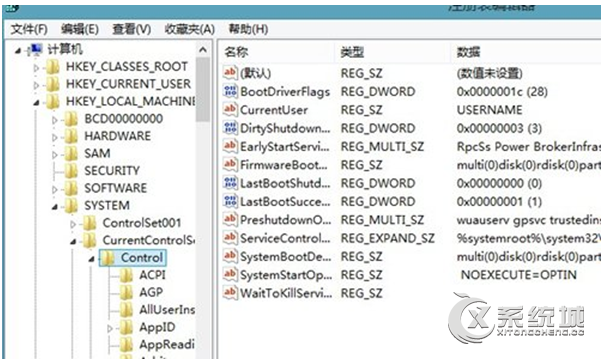Click string icon of ServiceControl value

pos(230,237)
